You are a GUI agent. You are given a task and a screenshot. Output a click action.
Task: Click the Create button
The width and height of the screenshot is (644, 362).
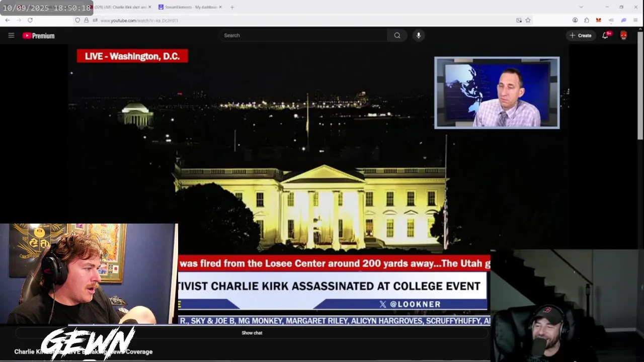(x=581, y=35)
